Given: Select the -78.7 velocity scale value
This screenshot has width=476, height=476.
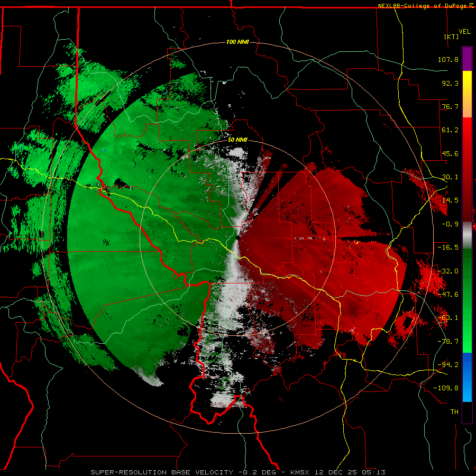Looking at the screenshot, I should click(x=448, y=342).
